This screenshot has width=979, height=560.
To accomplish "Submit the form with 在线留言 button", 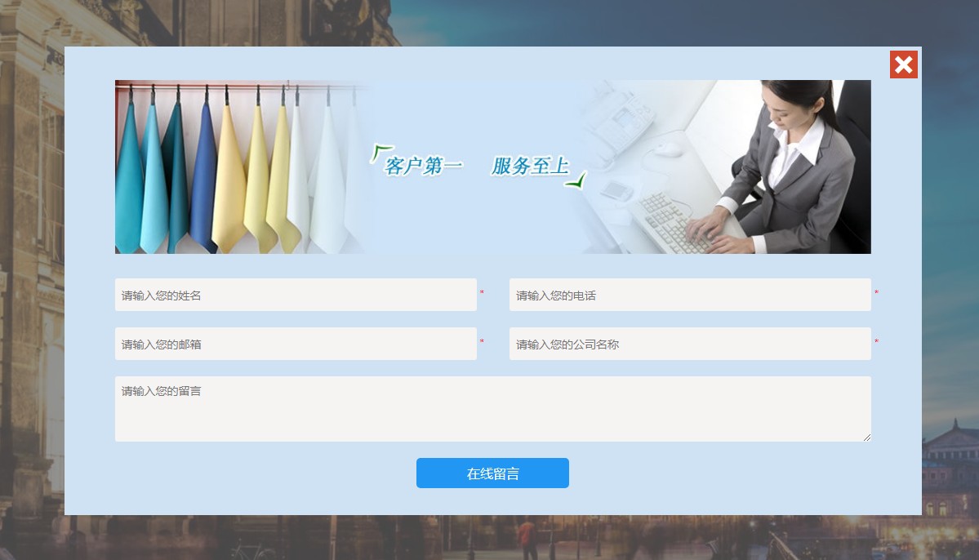I will pos(492,473).
